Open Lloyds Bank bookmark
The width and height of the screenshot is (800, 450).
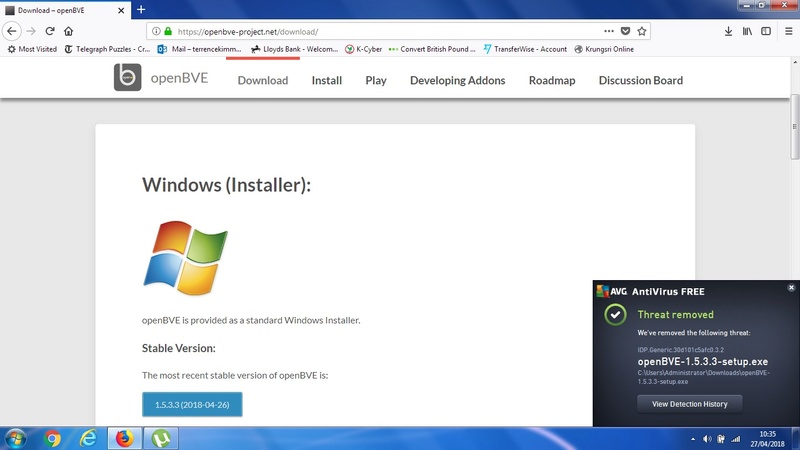[294, 49]
